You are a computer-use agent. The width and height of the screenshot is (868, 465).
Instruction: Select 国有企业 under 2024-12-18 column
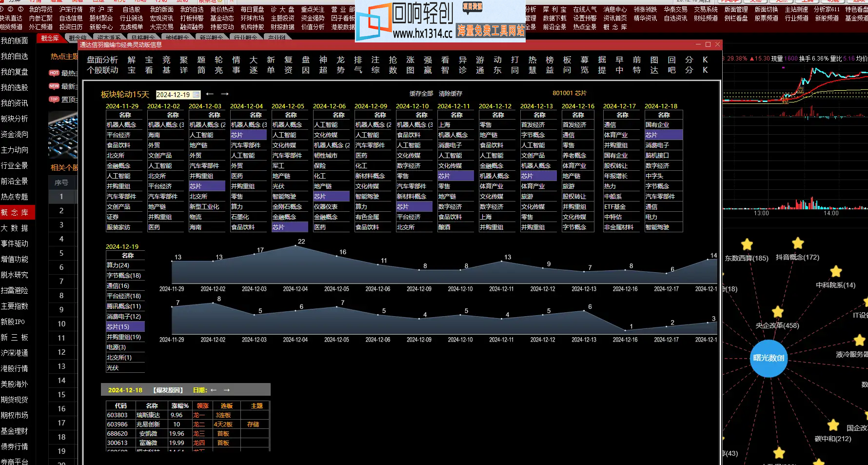click(663, 125)
